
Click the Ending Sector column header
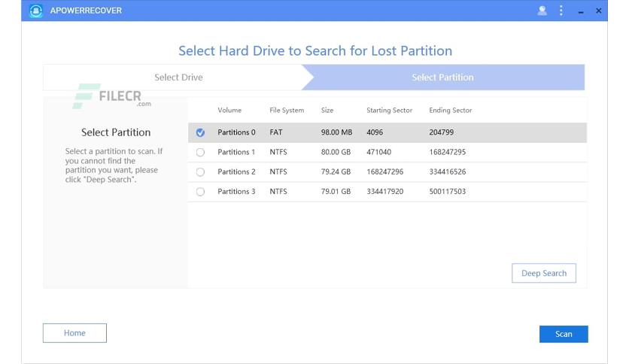(x=451, y=111)
